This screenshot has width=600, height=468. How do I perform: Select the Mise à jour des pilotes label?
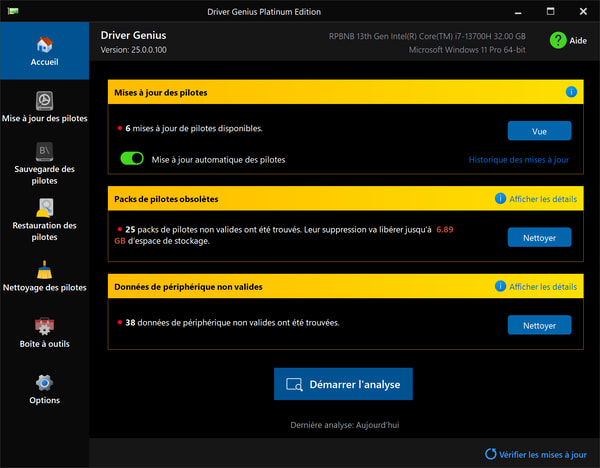44,119
